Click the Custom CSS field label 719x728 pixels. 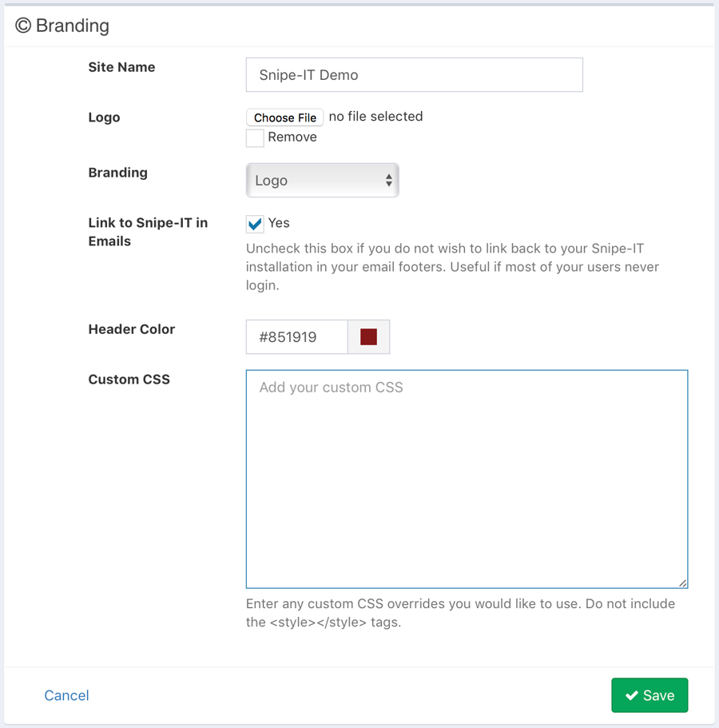[x=129, y=380]
